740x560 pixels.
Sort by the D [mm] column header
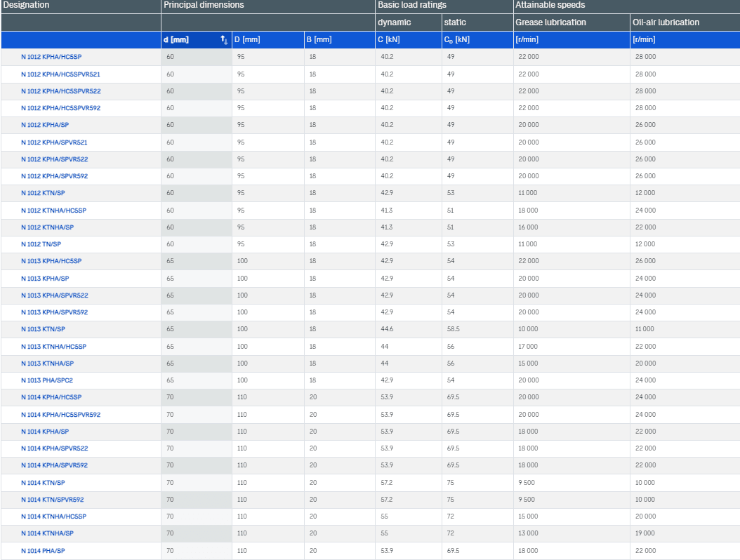click(246, 40)
